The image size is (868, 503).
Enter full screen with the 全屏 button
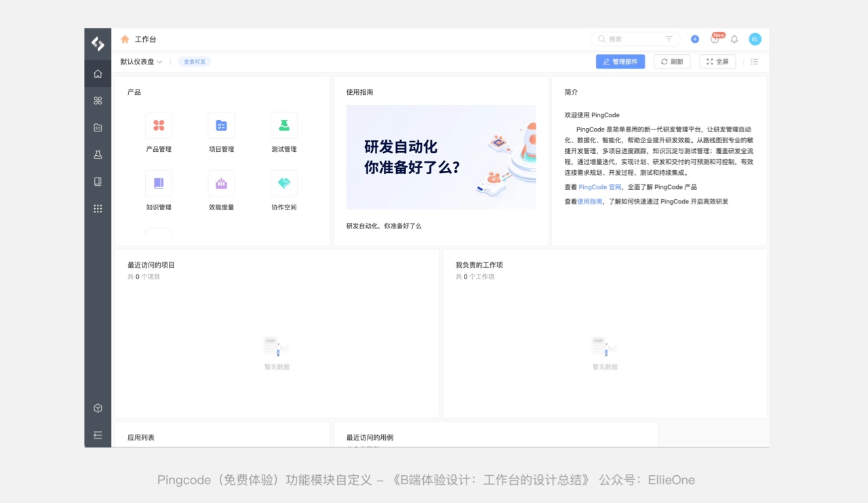[717, 62]
